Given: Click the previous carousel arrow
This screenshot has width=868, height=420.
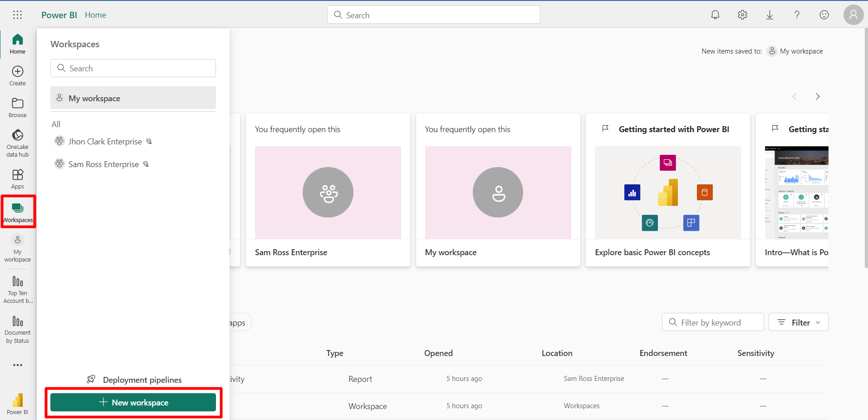Looking at the screenshot, I should pyautogui.click(x=794, y=96).
